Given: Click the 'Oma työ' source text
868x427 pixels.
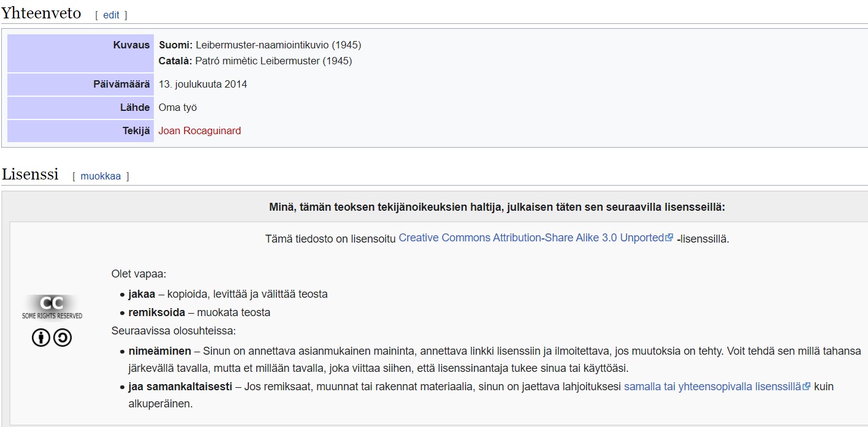Looking at the screenshot, I should pos(178,107).
